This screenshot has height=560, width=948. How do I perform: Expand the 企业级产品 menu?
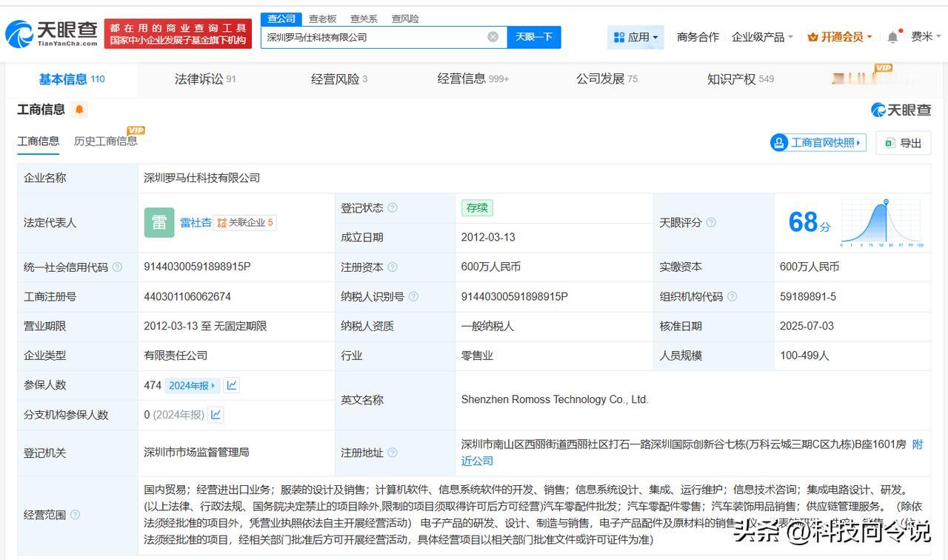point(762,37)
